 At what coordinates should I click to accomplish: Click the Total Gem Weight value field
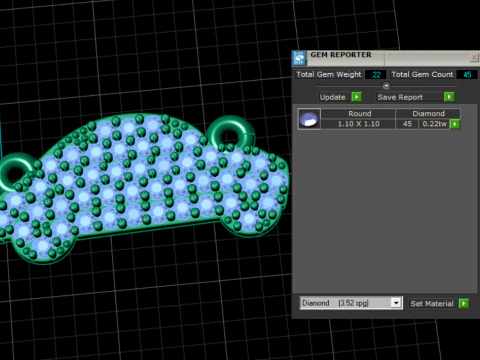click(x=376, y=74)
